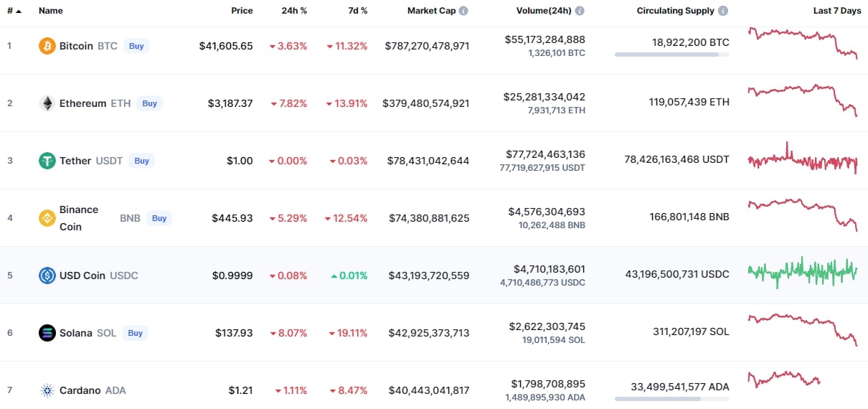This screenshot has height=409, width=868.
Task: Click Buy button next to Tether
Action: [x=142, y=161]
